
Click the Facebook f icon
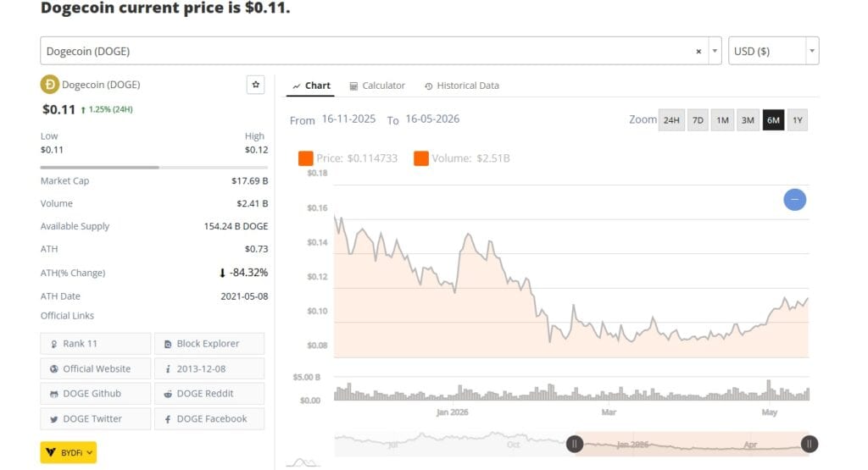[x=168, y=420]
